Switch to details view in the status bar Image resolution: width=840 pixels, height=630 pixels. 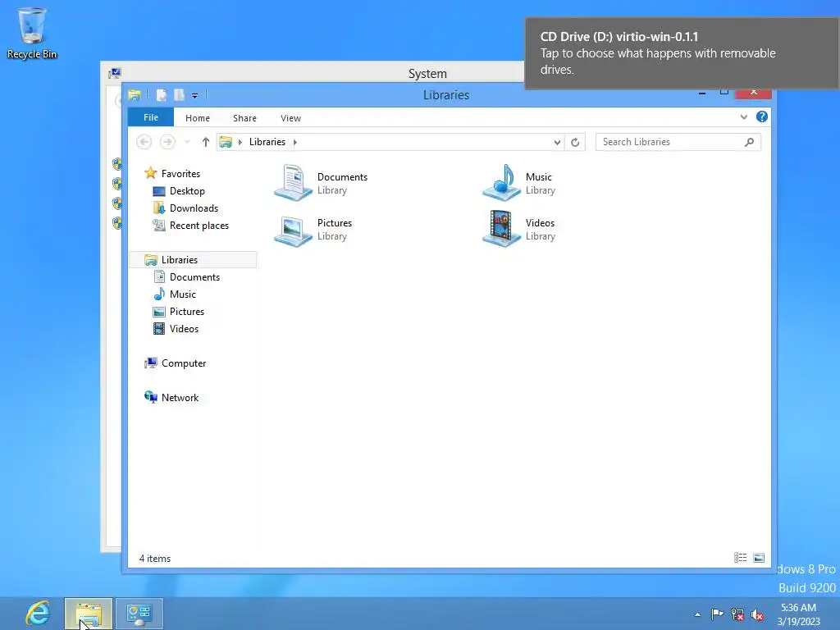pyautogui.click(x=741, y=558)
